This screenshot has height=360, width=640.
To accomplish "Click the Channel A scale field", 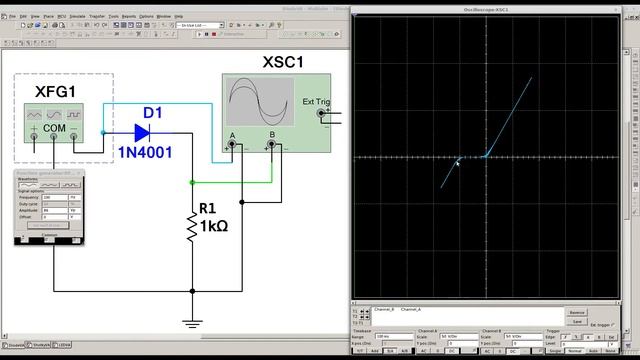I will [459, 337].
